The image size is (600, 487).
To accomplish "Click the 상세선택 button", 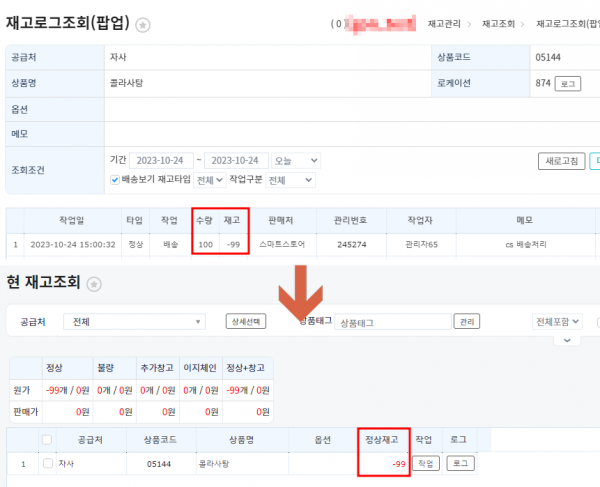I will tap(244, 323).
